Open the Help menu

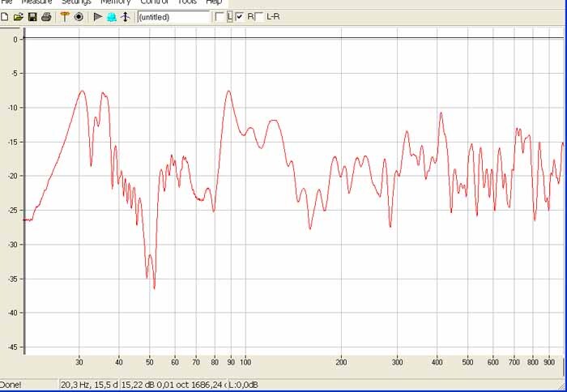point(214,2)
